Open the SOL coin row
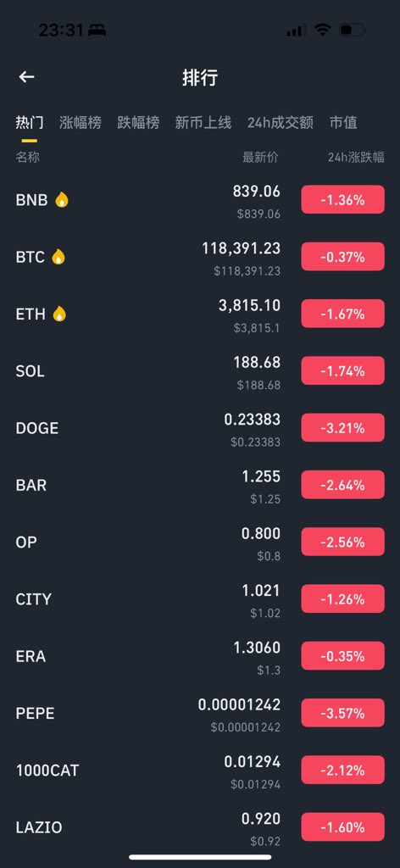The image size is (400, 868). 200,371
